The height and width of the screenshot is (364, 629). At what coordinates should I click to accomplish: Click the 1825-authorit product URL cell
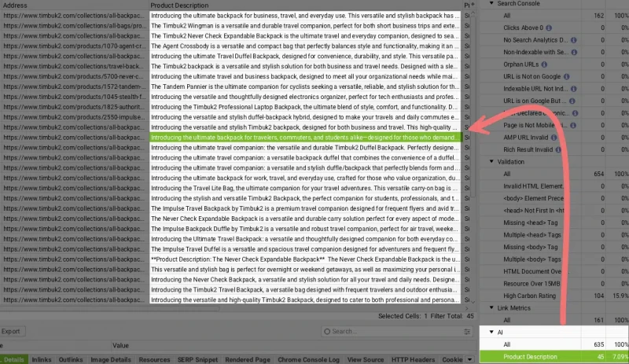74,107
